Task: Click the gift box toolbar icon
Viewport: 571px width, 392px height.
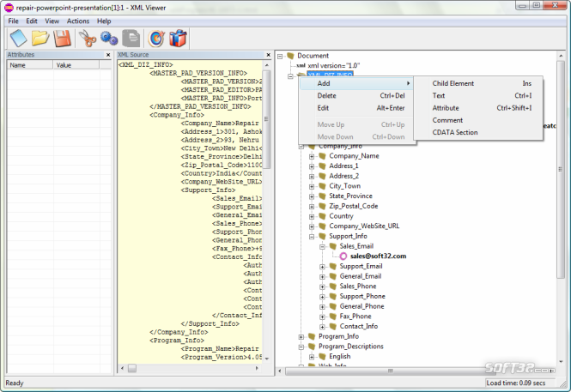Action: 178,39
